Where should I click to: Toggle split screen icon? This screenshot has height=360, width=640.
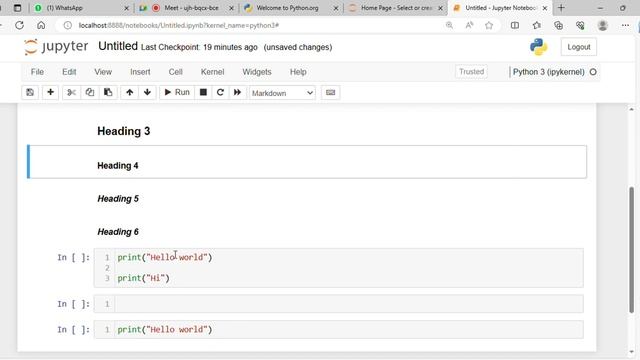pyautogui.click(x=515, y=25)
